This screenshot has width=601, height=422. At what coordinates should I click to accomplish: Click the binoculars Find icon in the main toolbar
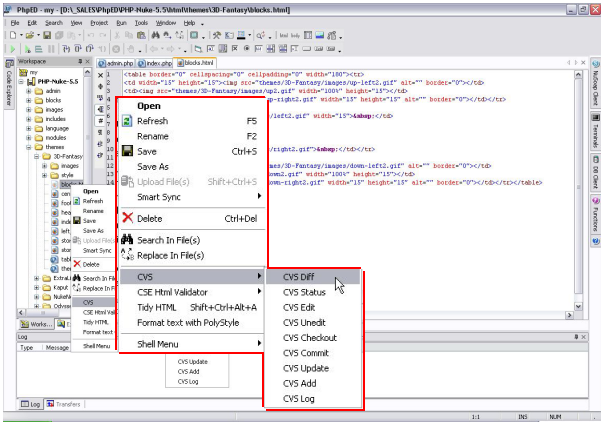coord(155,36)
